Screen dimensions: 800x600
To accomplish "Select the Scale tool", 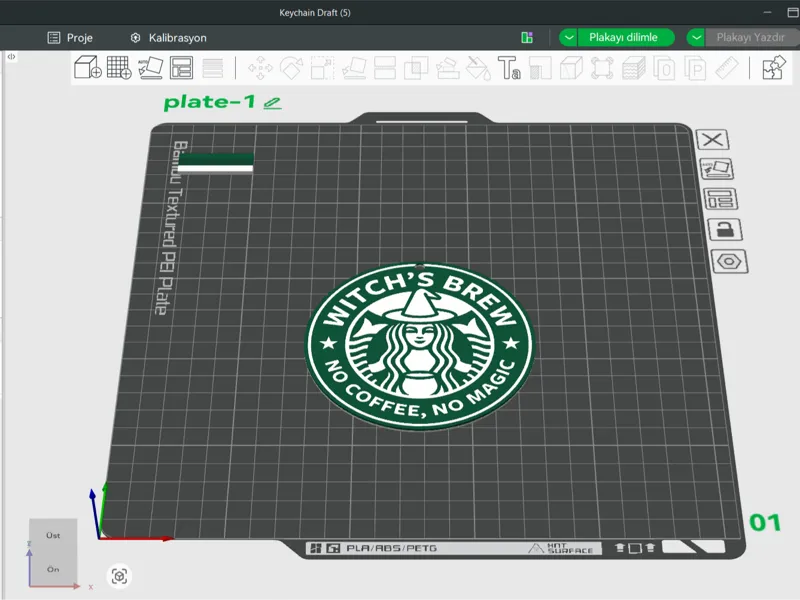I will click(x=322, y=68).
